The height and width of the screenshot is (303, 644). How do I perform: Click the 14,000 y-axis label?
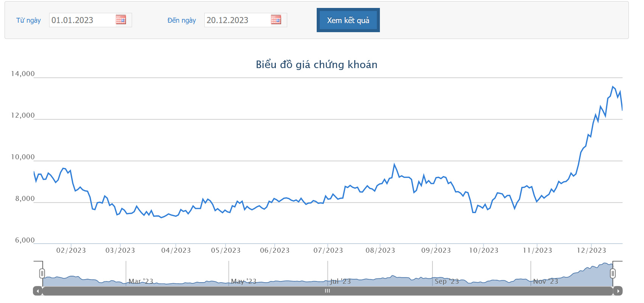23,74
